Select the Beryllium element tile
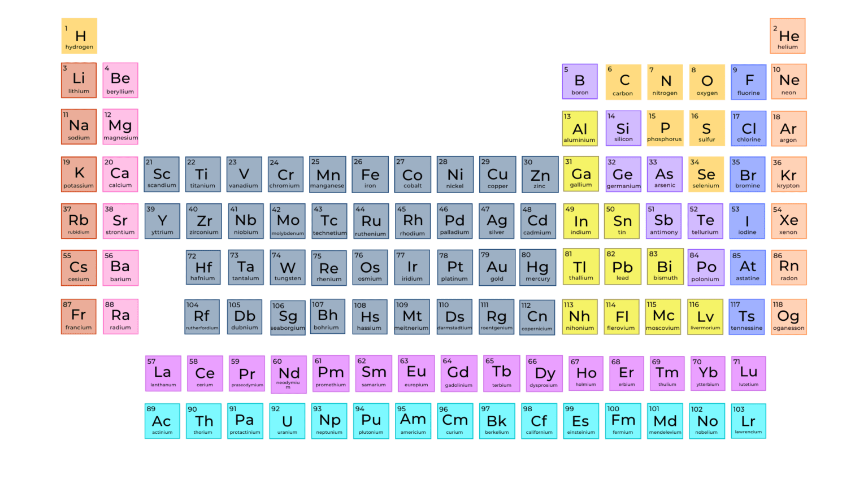Viewport: 868px width, 488px height. [x=120, y=80]
